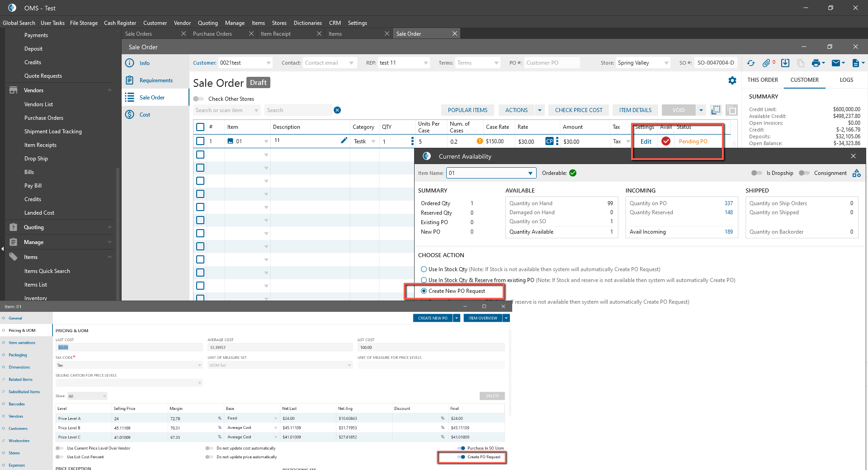Open the blue gear settings icon
This screenshot has height=470, width=868.
(732, 80)
